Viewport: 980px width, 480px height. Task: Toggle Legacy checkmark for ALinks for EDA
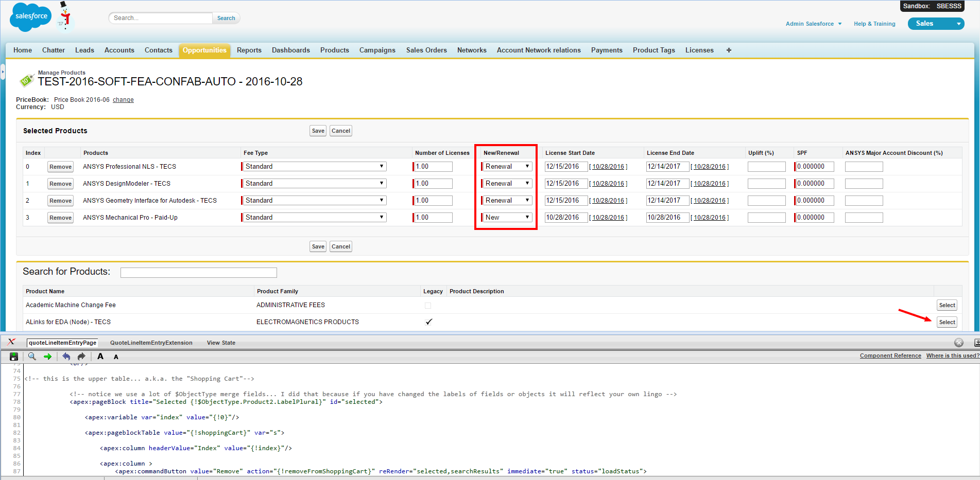click(428, 322)
